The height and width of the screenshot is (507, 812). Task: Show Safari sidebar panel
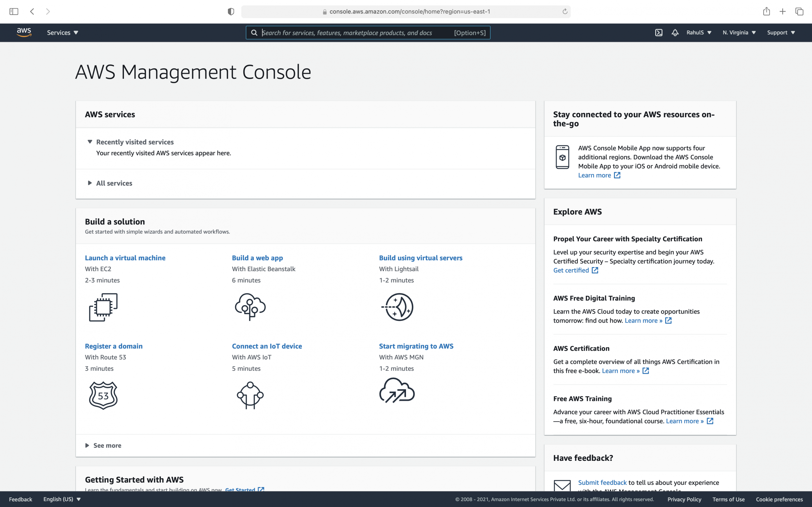point(14,12)
